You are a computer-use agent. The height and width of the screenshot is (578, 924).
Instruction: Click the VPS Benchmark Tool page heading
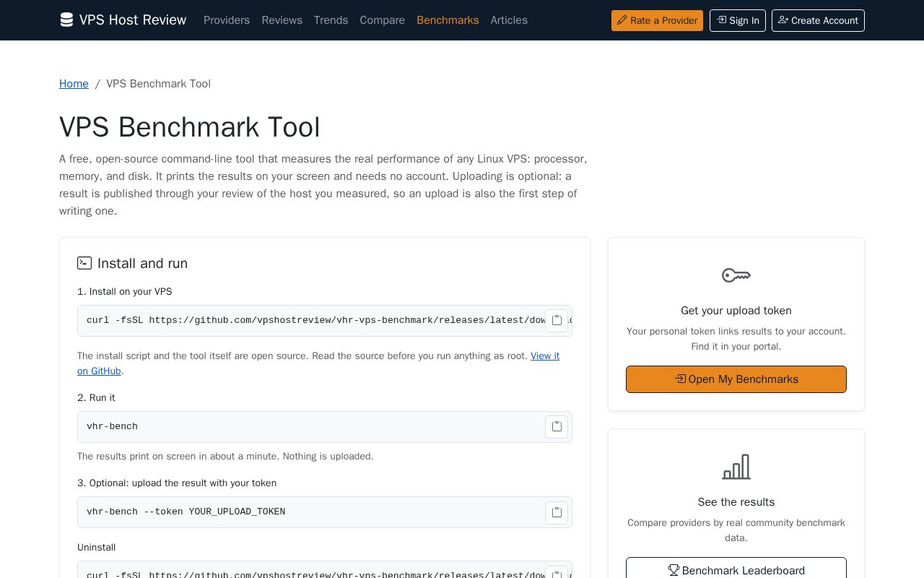[189, 127]
